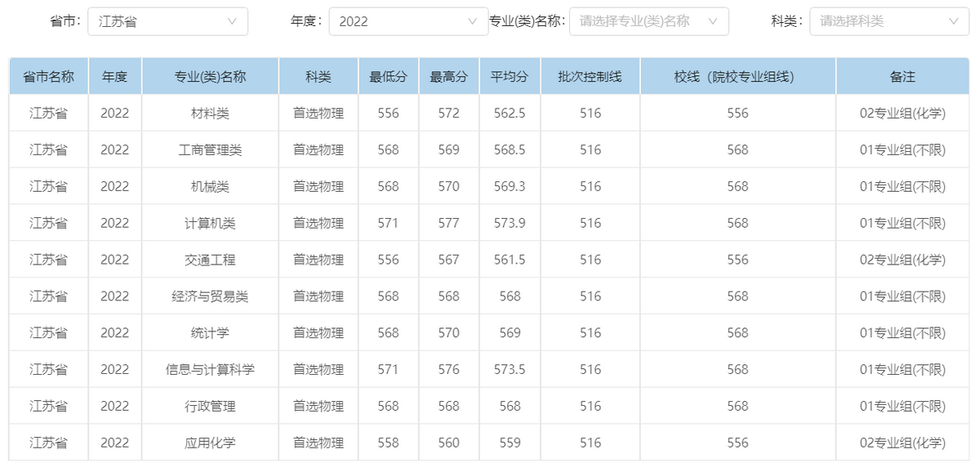The height and width of the screenshot is (463, 980).
Task: Select the 工商管理类 major cell
Action: [210, 150]
